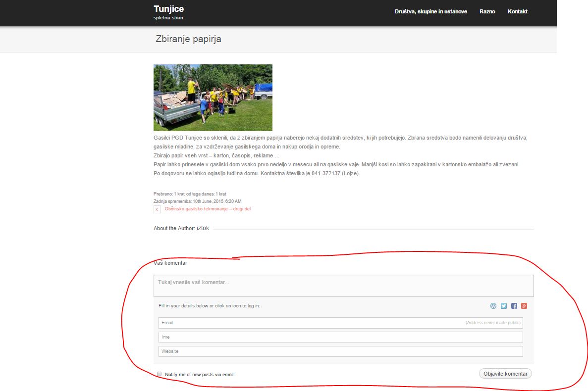Click the 'spletna stran' subtitle text
This screenshot has width=588, height=391.
(x=168, y=18)
